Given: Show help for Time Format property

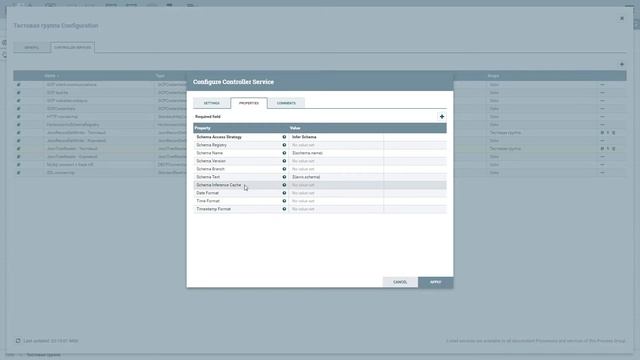Looking at the screenshot, I should point(284,201).
